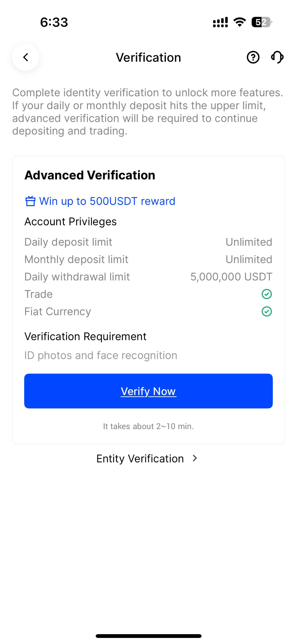Image resolution: width=297 pixels, height=644 pixels.
Task: Tap the Monthly deposit limit row
Action: 148,259
